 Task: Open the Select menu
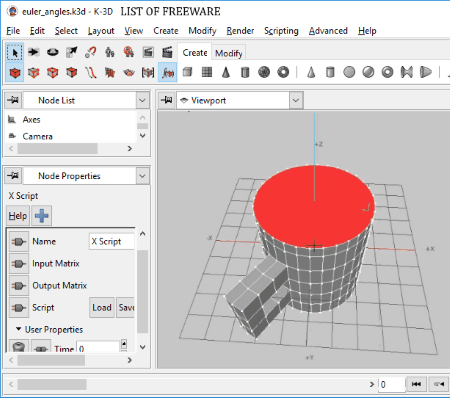66,31
